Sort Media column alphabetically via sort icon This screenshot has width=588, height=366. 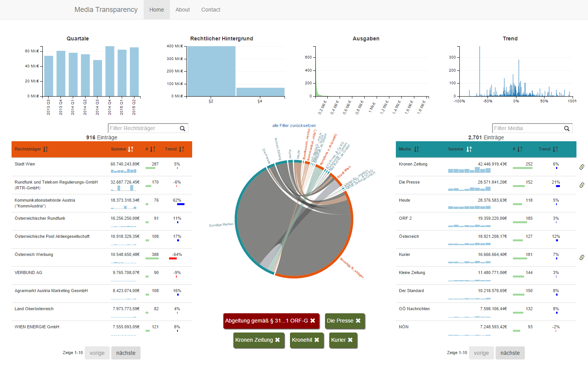point(416,149)
